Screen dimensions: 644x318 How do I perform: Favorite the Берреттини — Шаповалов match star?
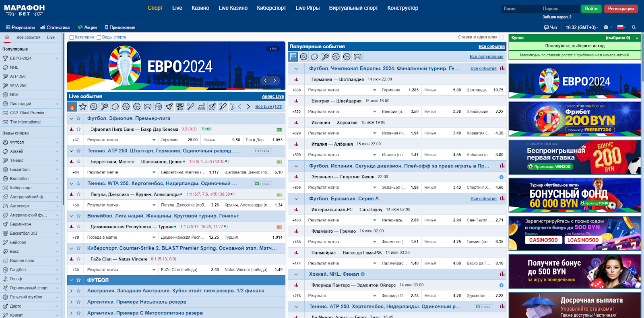coord(78,161)
